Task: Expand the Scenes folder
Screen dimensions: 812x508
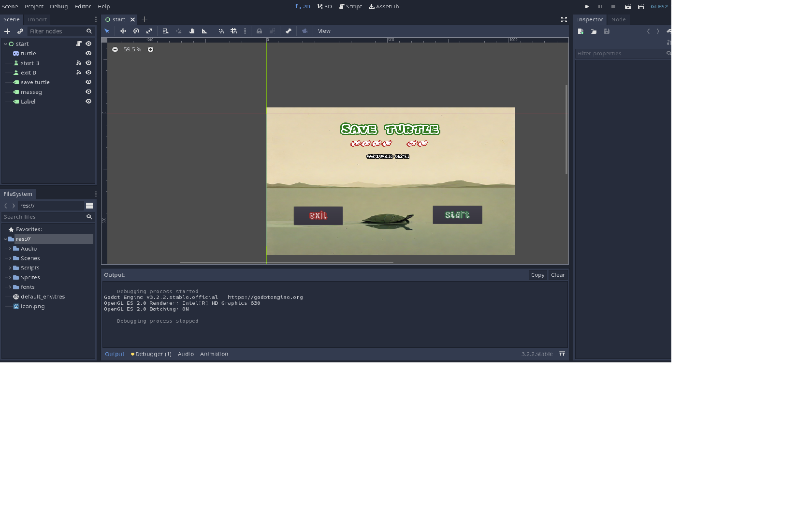Action: [10, 258]
